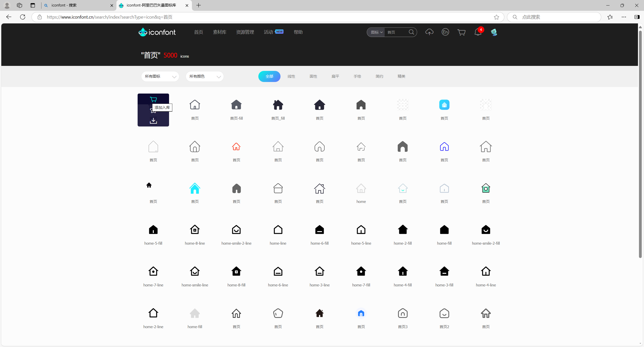Add hovered icon to cart
This screenshot has width=644, height=347.
[x=153, y=99]
